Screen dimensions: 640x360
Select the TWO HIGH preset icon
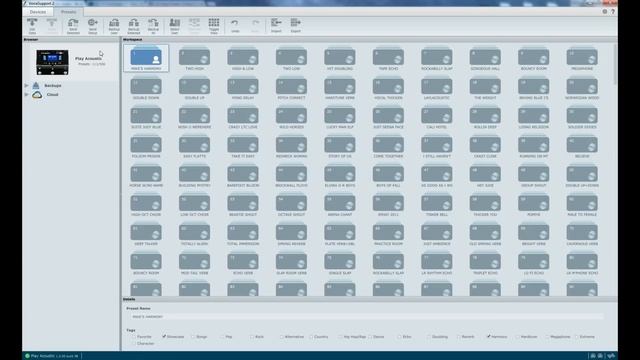coord(195,57)
